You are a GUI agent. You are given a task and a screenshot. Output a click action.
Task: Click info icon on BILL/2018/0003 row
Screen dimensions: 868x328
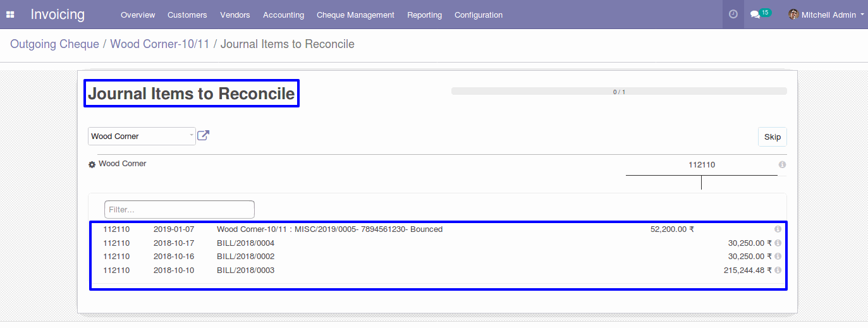(x=778, y=270)
